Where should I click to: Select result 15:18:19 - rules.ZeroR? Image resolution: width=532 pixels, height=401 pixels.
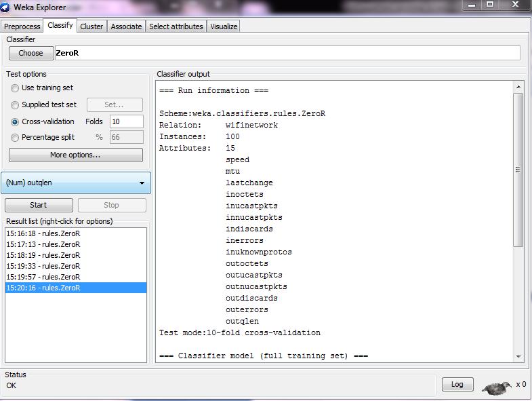(x=76, y=255)
